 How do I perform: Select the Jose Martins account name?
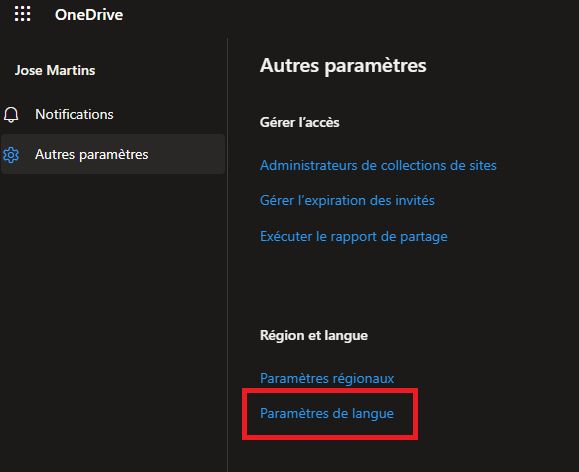tap(55, 70)
